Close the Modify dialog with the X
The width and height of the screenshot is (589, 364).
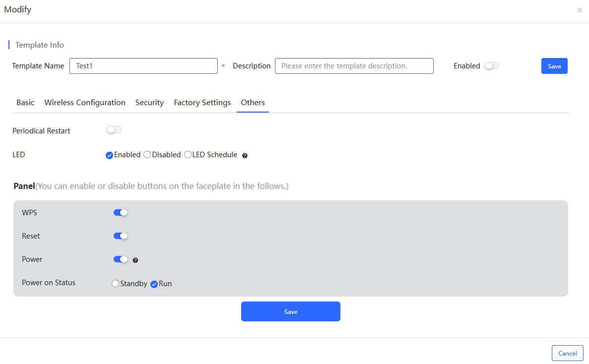pyautogui.click(x=579, y=10)
